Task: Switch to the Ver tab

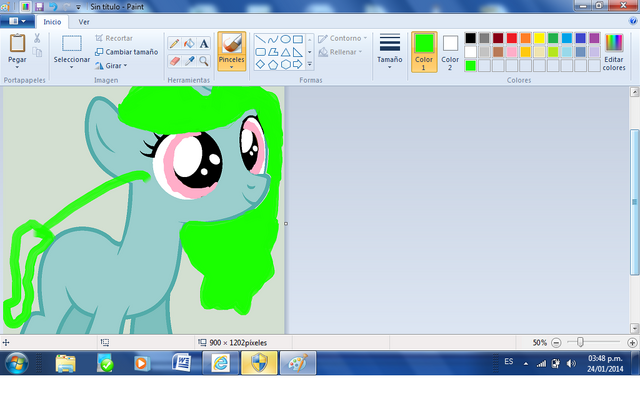Action: click(x=84, y=22)
